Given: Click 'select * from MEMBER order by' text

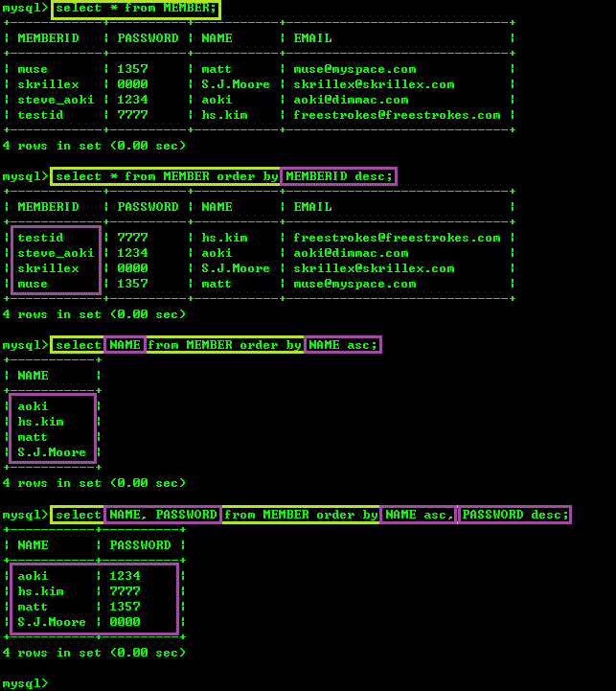Looking at the screenshot, I should (167, 176).
